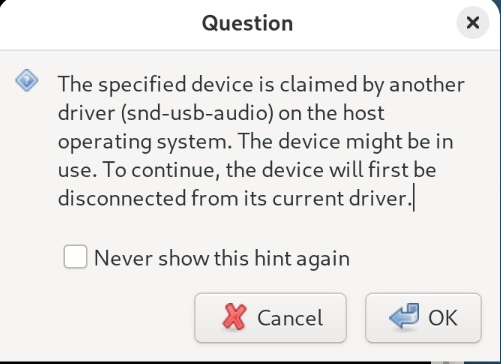Click the word 'disconnected' in the message
The image size is (501, 364).
(122, 198)
